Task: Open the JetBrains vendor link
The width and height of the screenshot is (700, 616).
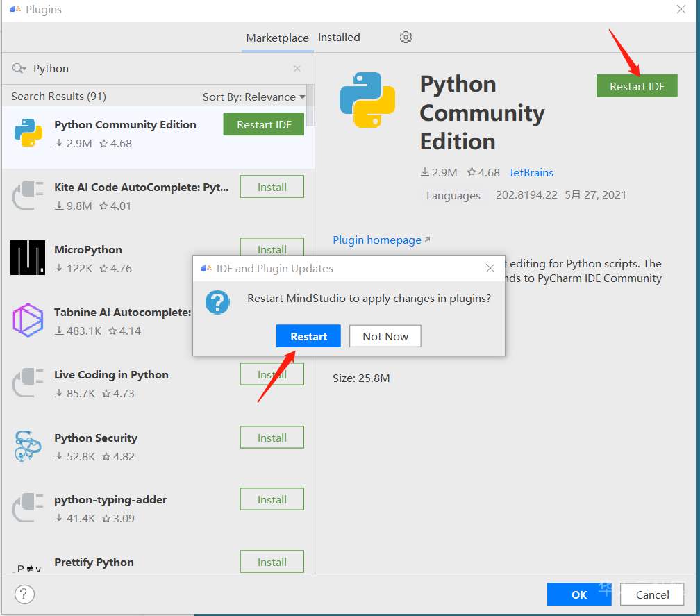Action: point(531,172)
